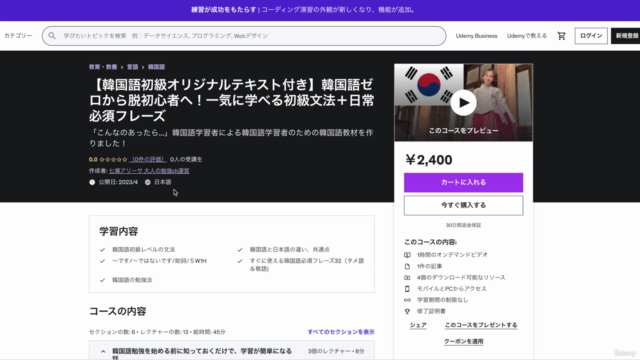Click checkmark beside 韓国語と日本語の違い
This screenshot has width=640, height=360.
240,249
